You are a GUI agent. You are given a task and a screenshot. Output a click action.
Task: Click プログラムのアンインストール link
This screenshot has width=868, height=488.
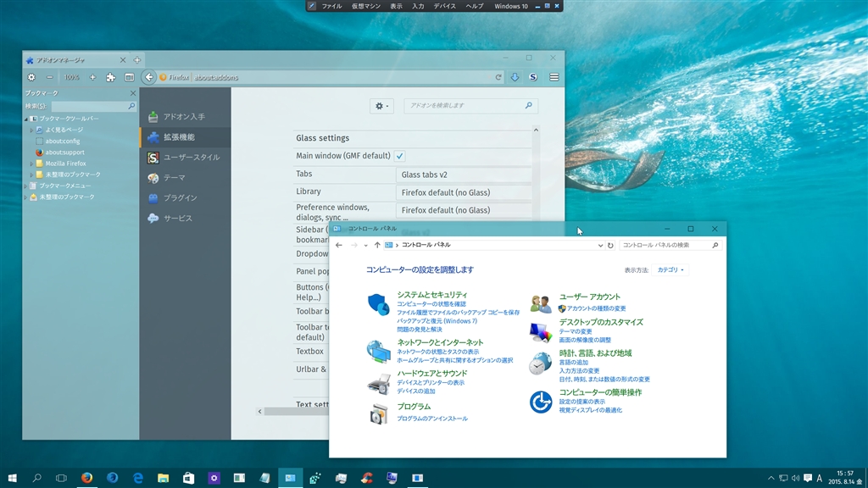432,419
